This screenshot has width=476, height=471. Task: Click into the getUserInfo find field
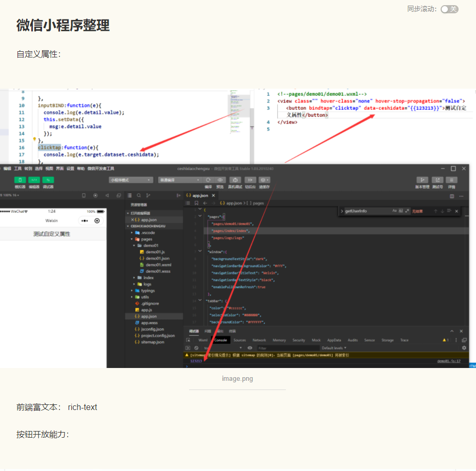point(367,211)
